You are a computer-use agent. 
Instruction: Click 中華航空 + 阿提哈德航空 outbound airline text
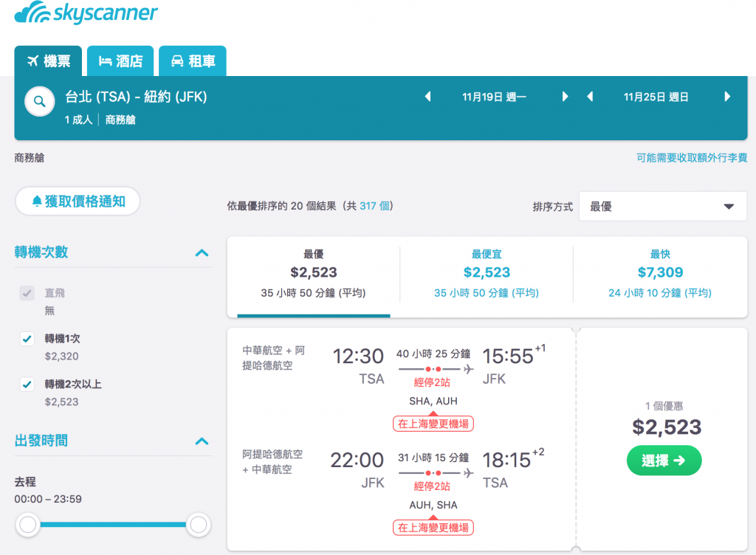click(x=273, y=358)
